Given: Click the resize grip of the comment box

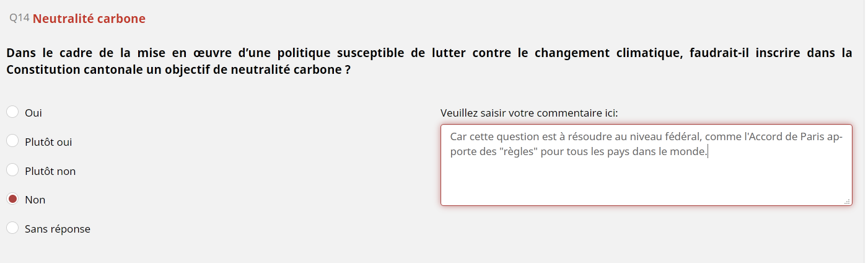Looking at the screenshot, I should click(x=847, y=201).
